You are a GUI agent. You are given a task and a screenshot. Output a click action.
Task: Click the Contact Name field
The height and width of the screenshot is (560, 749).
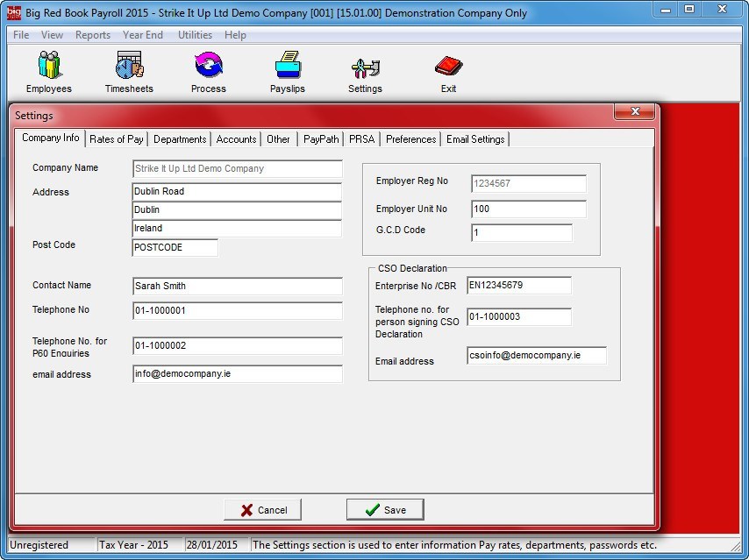[237, 286]
